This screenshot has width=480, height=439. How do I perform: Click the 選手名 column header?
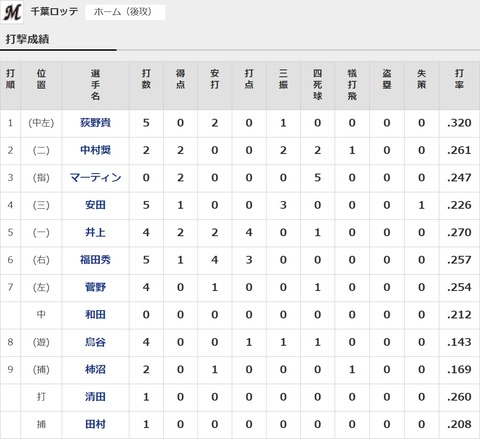(95, 85)
